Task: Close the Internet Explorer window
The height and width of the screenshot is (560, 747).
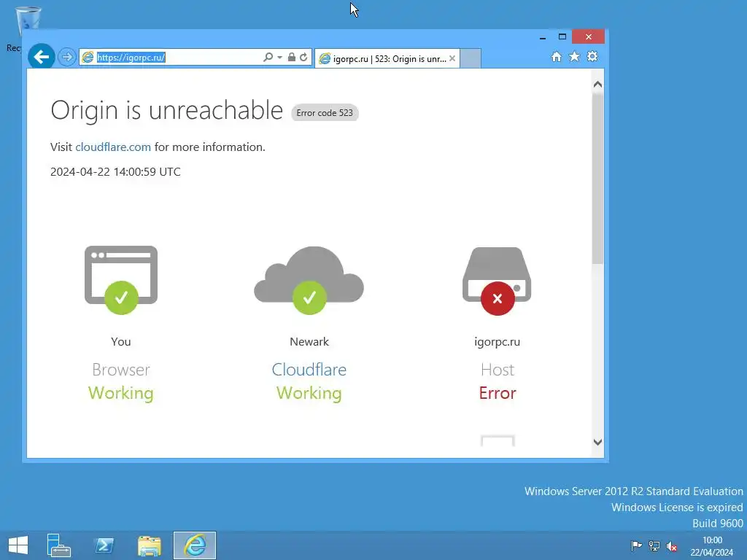Action: [x=589, y=36]
